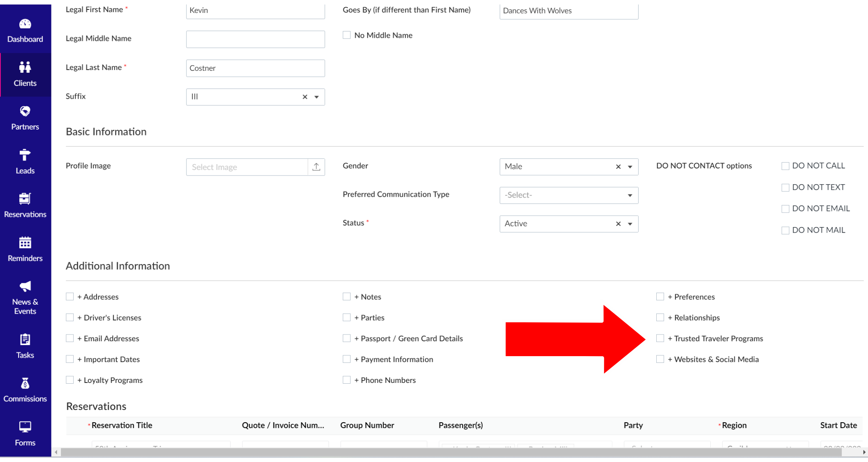Open the Reminders calendar icon
The width and height of the screenshot is (868, 462).
click(25, 243)
